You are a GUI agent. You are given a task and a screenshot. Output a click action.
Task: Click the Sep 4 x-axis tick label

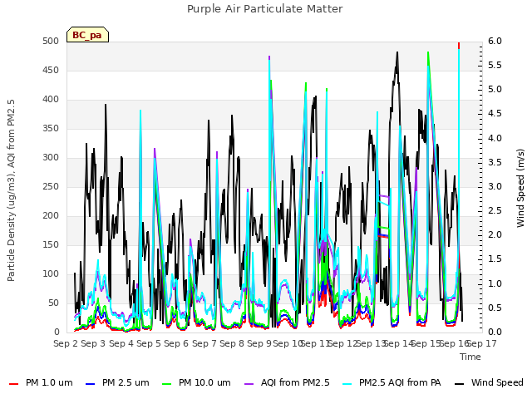pyautogui.click(x=121, y=343)
